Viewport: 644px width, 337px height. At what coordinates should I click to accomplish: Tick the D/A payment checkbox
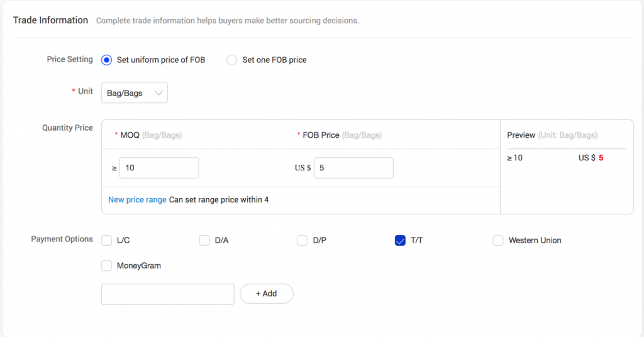pos(204,241)
